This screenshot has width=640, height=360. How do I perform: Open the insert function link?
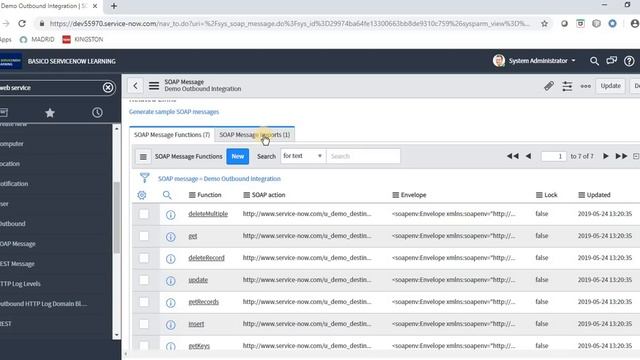point(196,324)
